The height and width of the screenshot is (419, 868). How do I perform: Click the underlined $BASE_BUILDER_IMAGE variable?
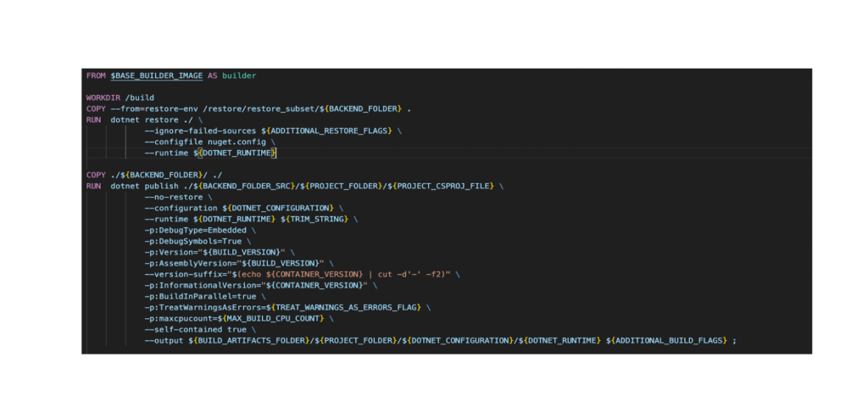156,75
